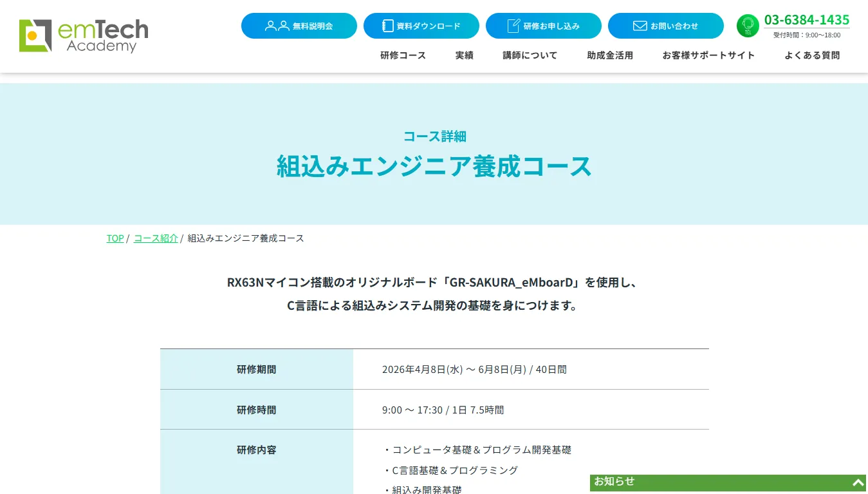Click the pencil icon for 研修お申し込み
This screenshot has width=868, height=494.
tap(513, 26)
